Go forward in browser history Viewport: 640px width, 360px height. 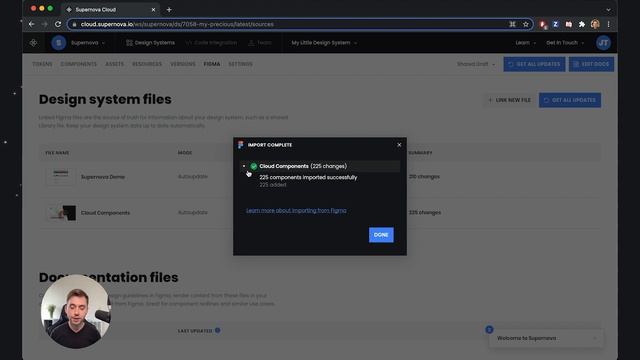point(44,24)
